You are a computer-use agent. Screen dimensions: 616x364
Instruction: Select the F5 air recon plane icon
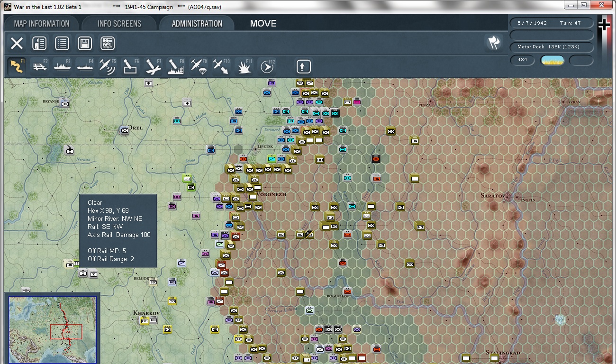point(108,66)
